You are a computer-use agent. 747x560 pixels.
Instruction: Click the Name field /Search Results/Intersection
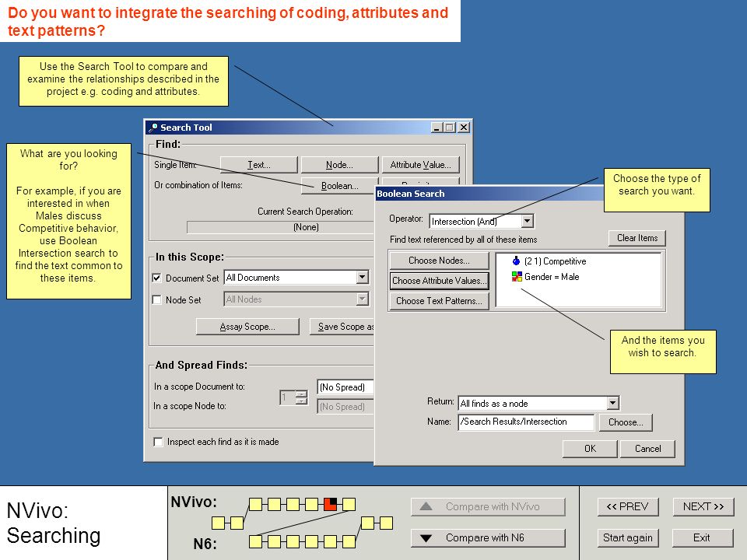click(526, 422)
